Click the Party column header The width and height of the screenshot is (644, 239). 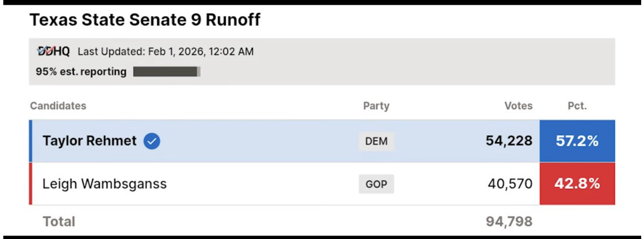click(376, 106)
